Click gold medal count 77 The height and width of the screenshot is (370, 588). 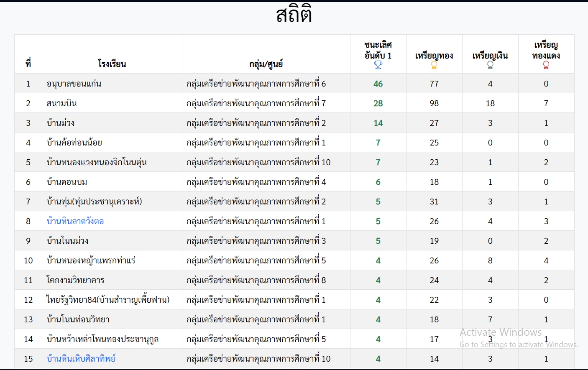[x=434, y=84]
